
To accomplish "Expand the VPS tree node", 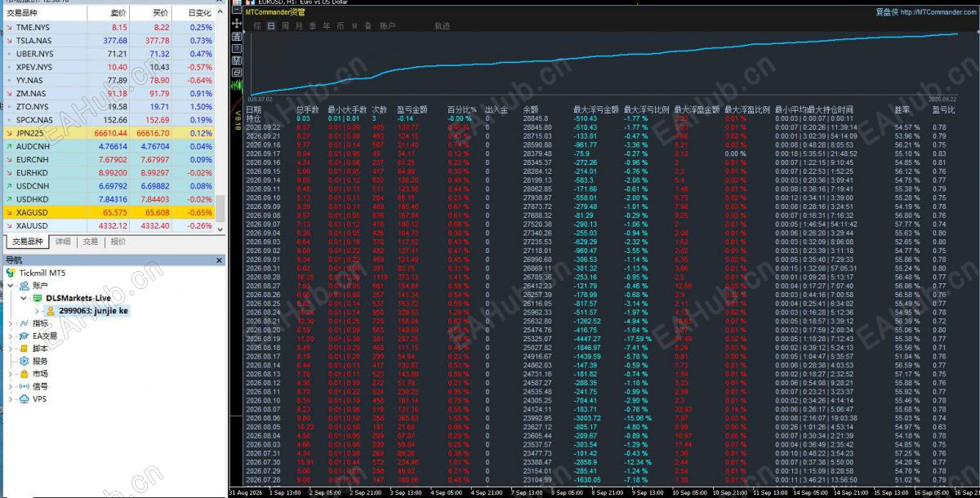I will [x=11, y=398].
